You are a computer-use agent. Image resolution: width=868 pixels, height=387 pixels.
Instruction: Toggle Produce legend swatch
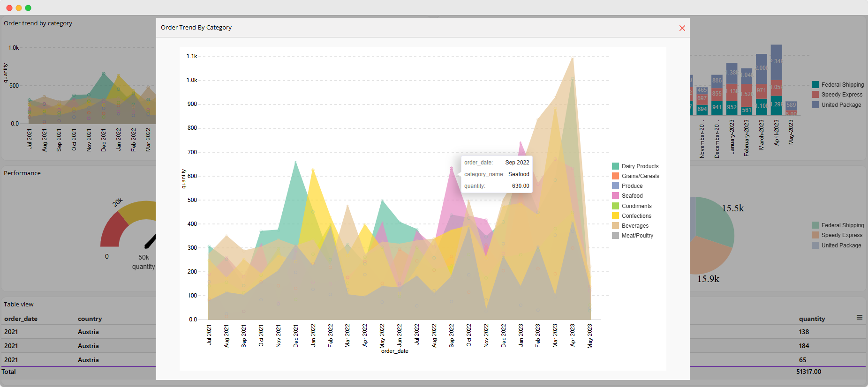(615, 186)
